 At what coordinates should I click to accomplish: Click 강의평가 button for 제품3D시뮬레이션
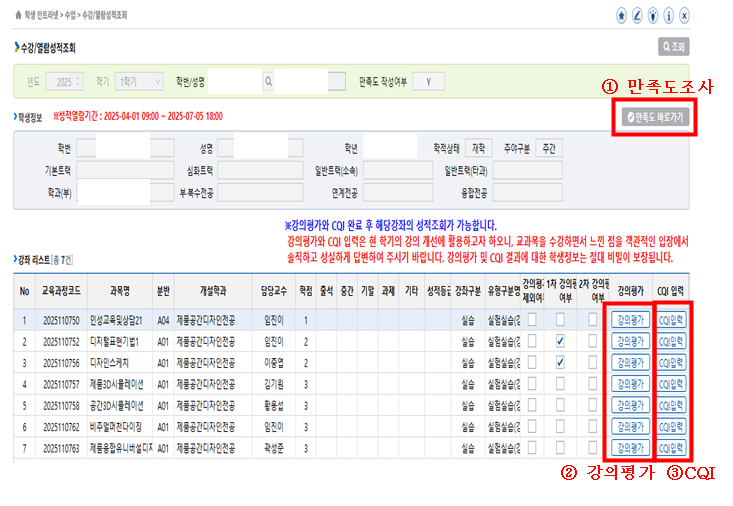(x=630, y=384)
